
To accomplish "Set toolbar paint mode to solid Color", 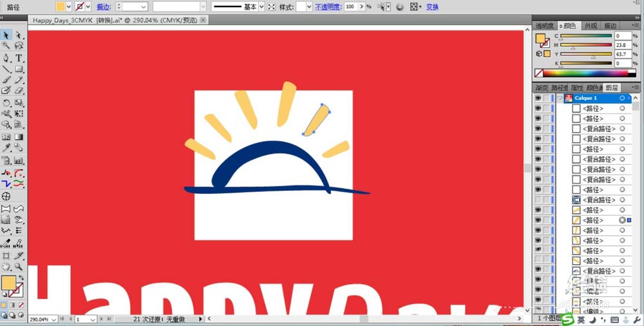I will (x=4, y=305).
